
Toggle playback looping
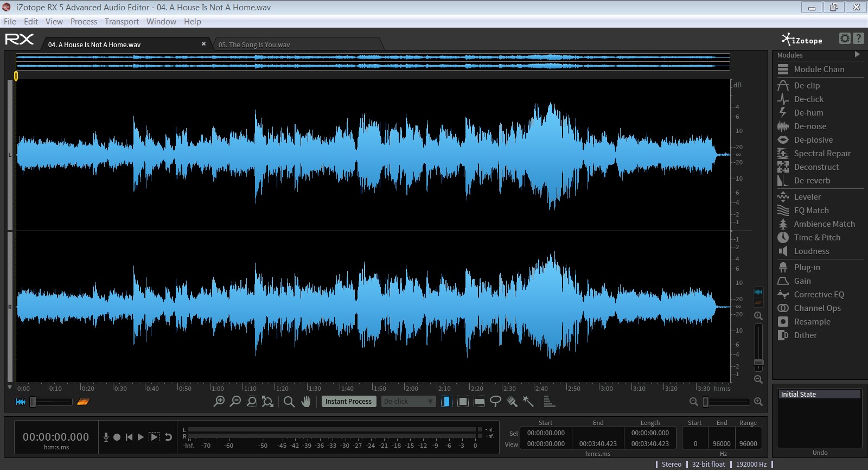click(169, 437)
